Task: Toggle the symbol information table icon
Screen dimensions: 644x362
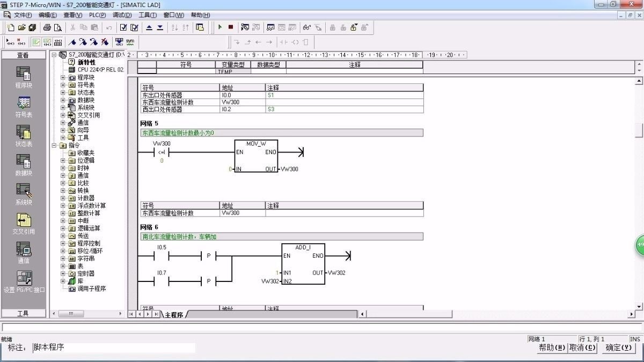Action: [x=58, y=42]
